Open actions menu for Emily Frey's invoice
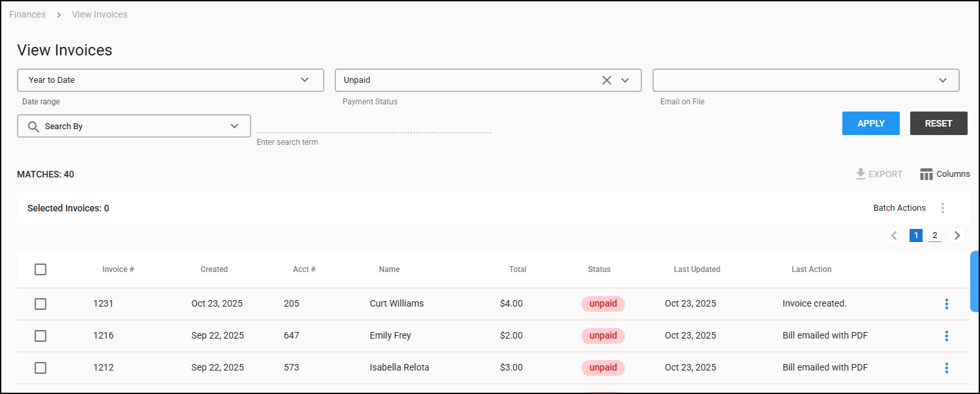980x394 pixels. tap(946, 336)
